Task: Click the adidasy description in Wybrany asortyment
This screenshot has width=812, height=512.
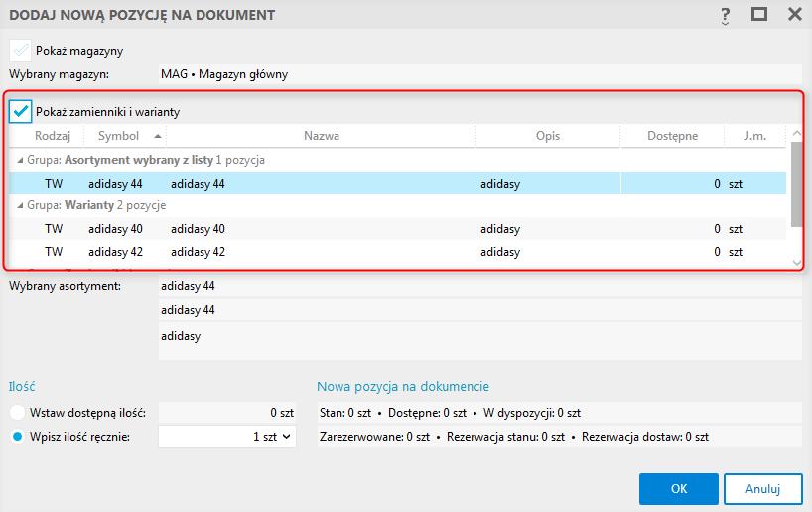Action: point(480,342)
